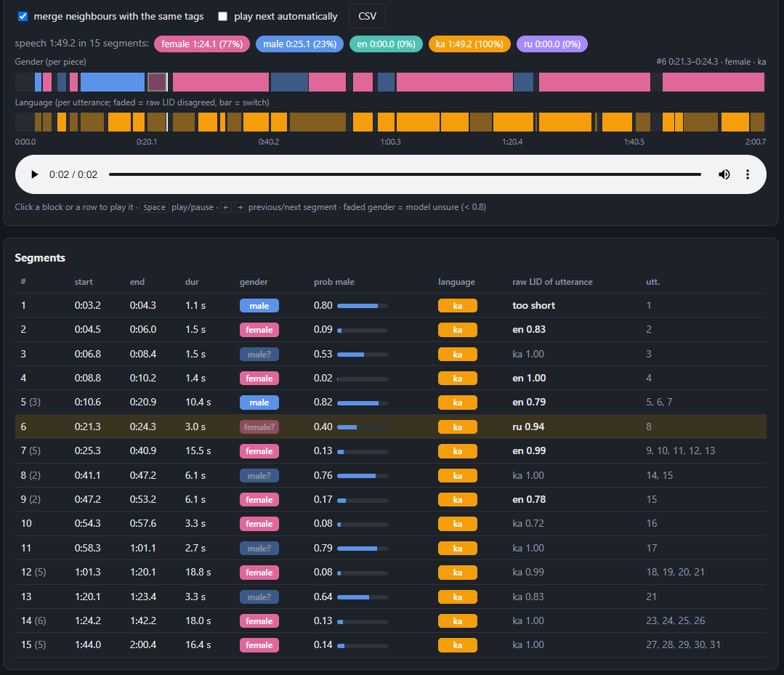Screen dimensions: 784x675
Task: Click the Space key hint
Action: [x=154, y=207]
